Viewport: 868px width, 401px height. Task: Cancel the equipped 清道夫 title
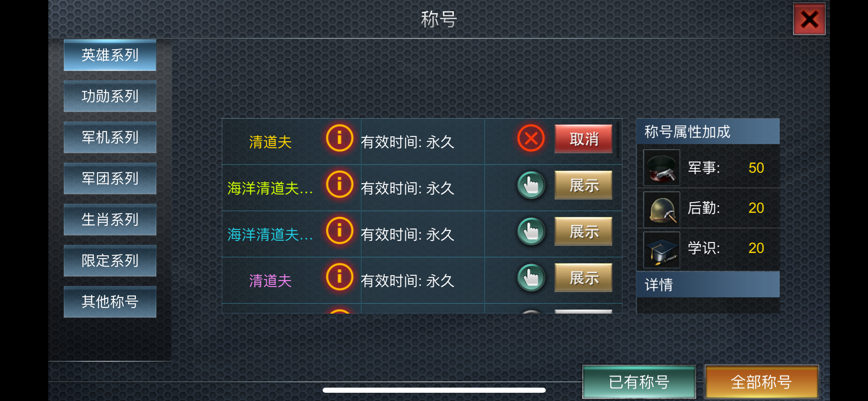[583, 139]
